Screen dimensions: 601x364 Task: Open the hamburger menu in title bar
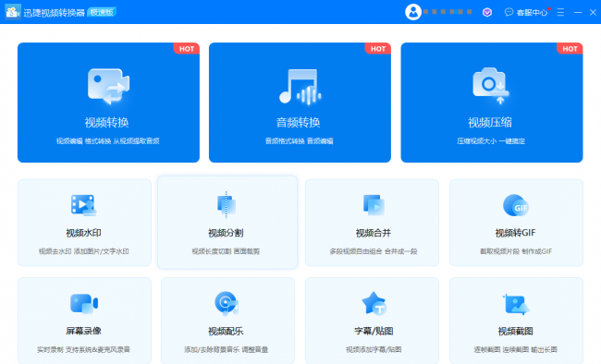pos(560,12)
